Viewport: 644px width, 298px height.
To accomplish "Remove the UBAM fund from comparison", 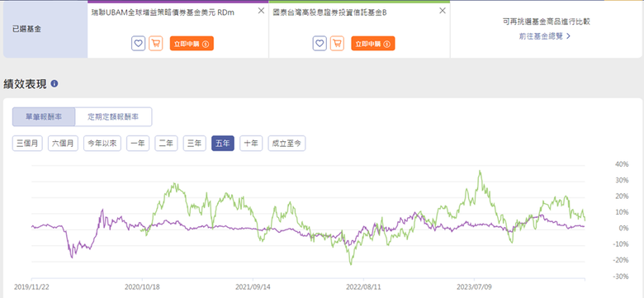I will [x=261, y=11].
